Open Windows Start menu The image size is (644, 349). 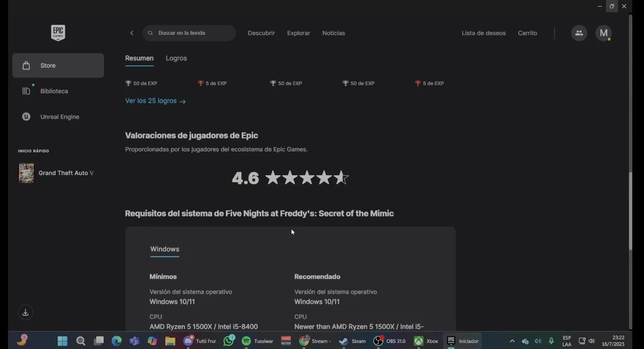[63, 341]
